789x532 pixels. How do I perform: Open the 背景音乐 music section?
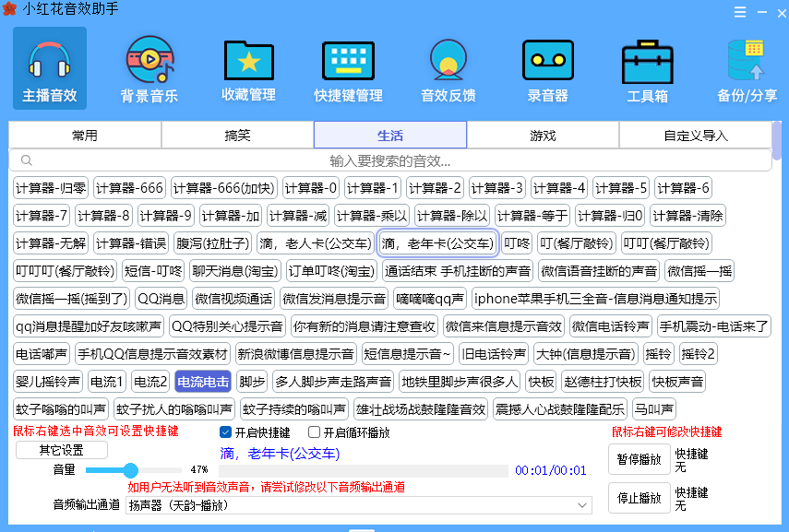[149, 68]
